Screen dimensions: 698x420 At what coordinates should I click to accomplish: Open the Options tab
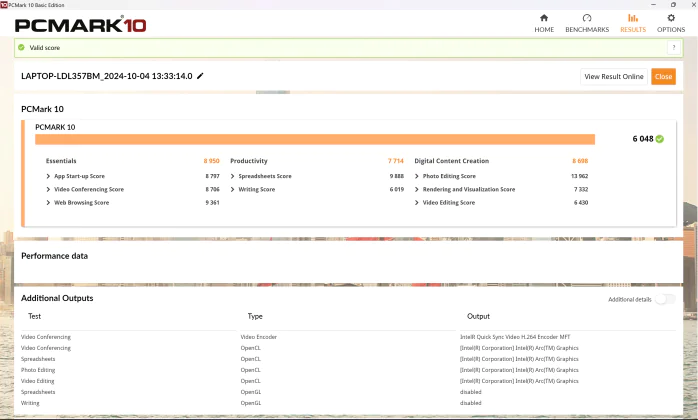pos(671,23)
